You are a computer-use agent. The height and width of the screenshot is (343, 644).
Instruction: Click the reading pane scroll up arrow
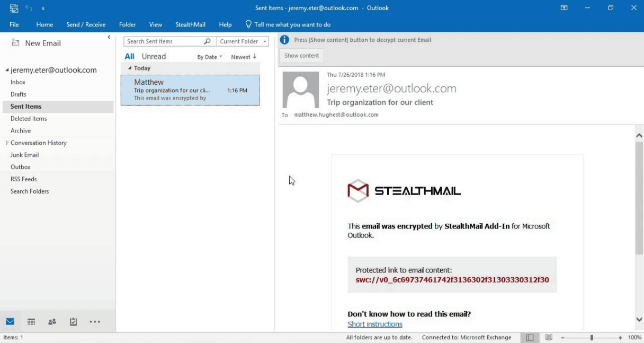coord(639,135)
